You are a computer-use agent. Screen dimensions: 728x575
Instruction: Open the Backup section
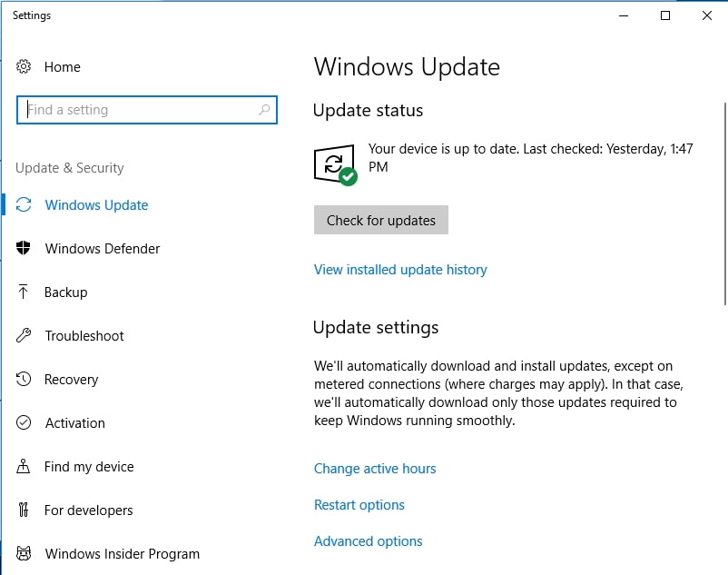coord(65,292)
